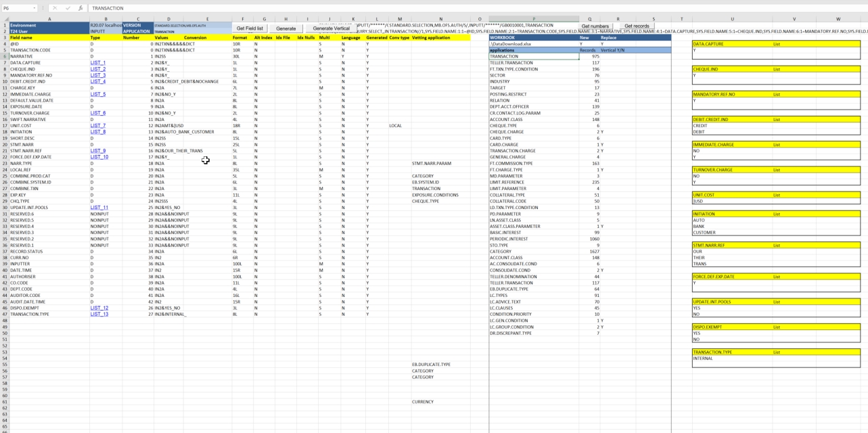This screenshot has height=433, width=868.
Task: Follow the LIST_7 link
Action: tap(98, 126)
